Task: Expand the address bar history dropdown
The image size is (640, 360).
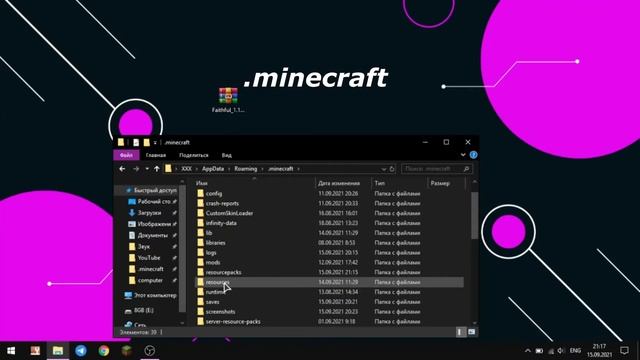Action: (x=384, y=169)
